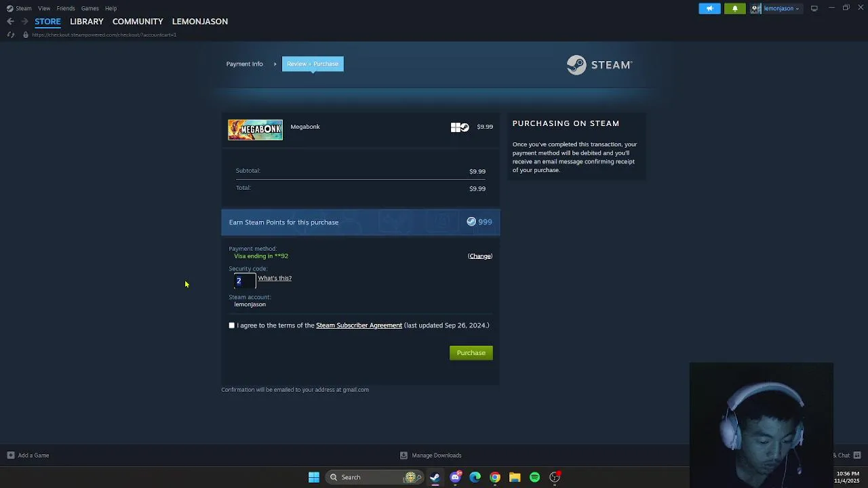Screen dimensions: 868x488
Task: Open Google Chrome from the taskbar
Action: 495,477
